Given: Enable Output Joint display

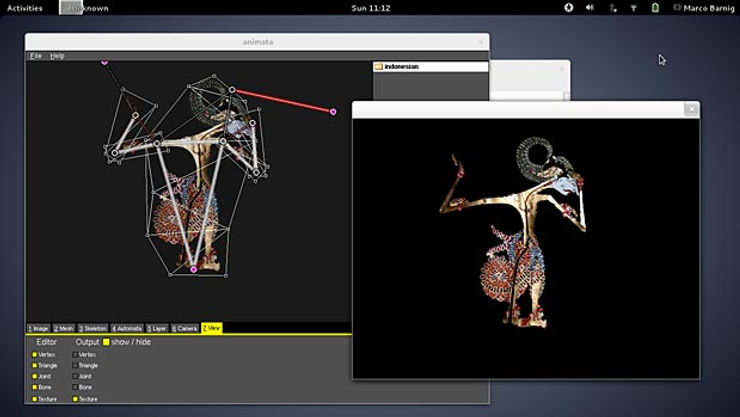Looking at the screenshot, I should point(75,376).
